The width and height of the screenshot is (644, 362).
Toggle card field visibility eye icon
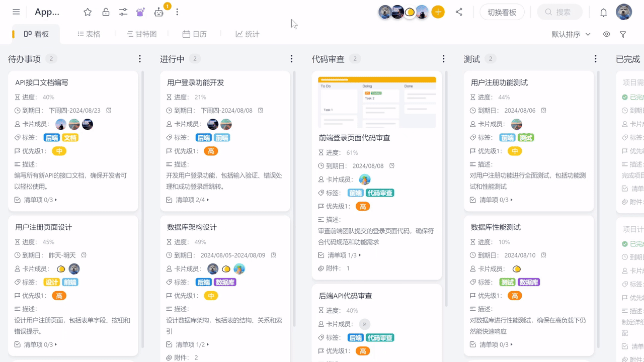click(x=607, y=34)
